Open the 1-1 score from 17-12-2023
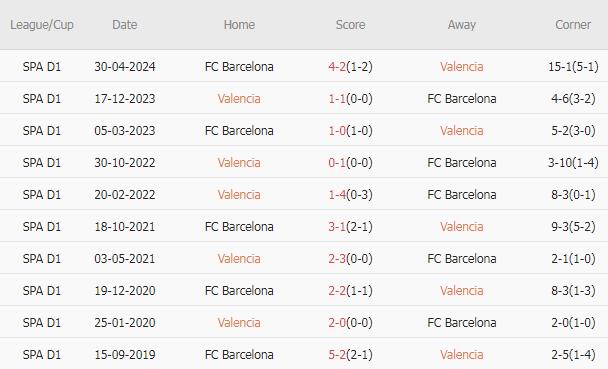Screen dimensions: 608x369 [x=337, y=99]
